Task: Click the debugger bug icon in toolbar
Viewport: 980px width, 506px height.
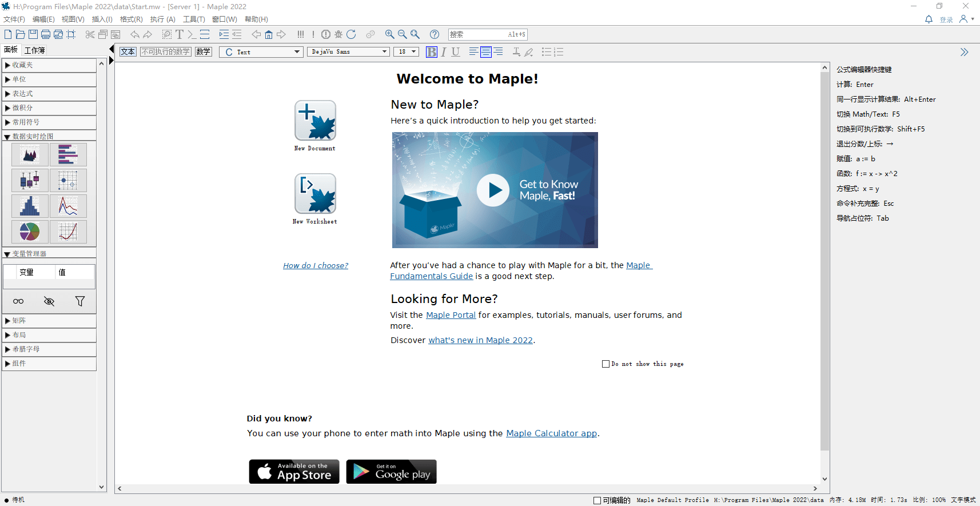Action: click(x=338, y=34)
